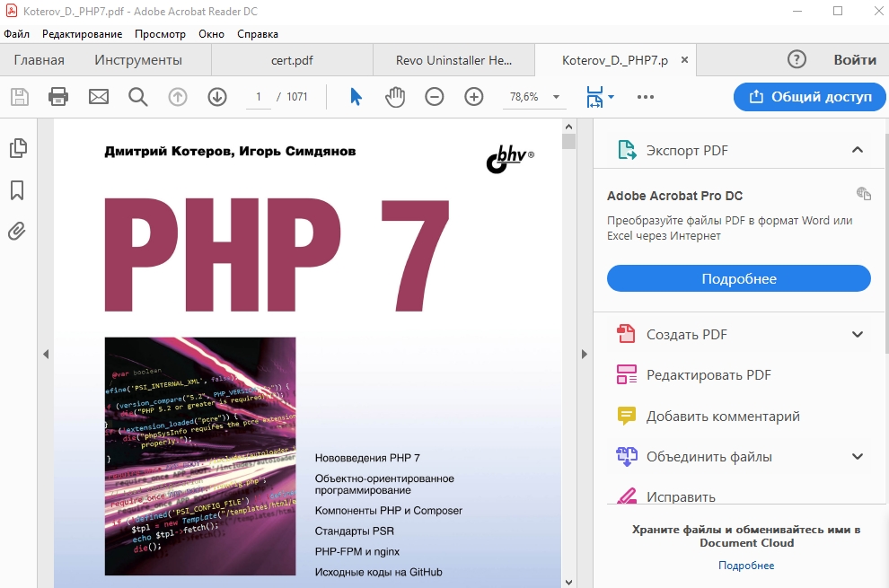Click the Edit PDF tool icon
The image size is (889, 588).
point(627,375)
